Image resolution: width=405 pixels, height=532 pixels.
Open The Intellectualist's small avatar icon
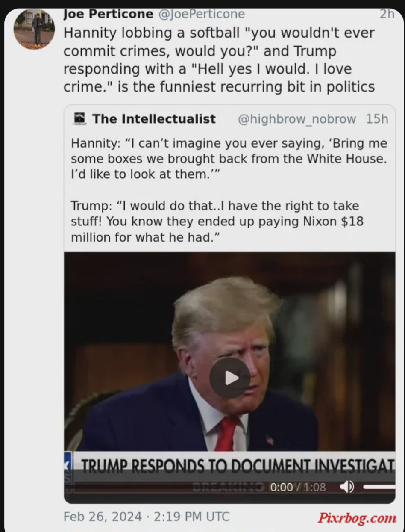79,118
